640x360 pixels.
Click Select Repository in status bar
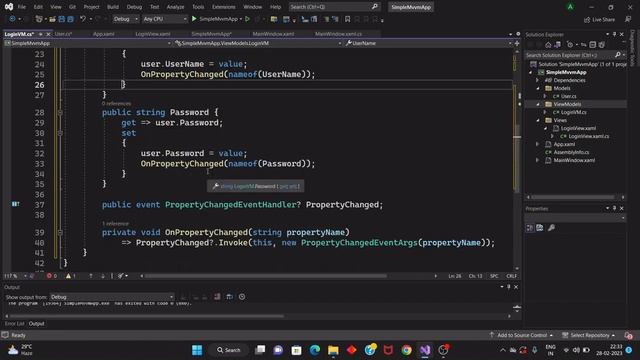588,335
